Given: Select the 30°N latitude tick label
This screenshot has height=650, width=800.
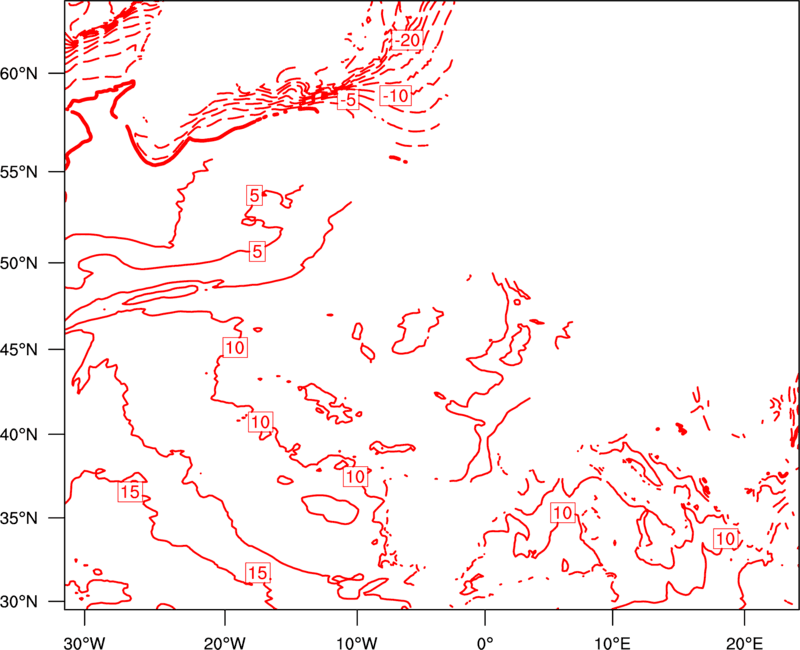Looking at the screenshot, I should pos(19,602).
